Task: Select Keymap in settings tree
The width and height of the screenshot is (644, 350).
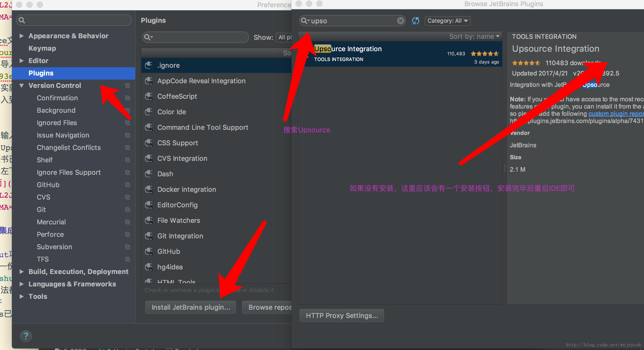Action: [42, 48]
